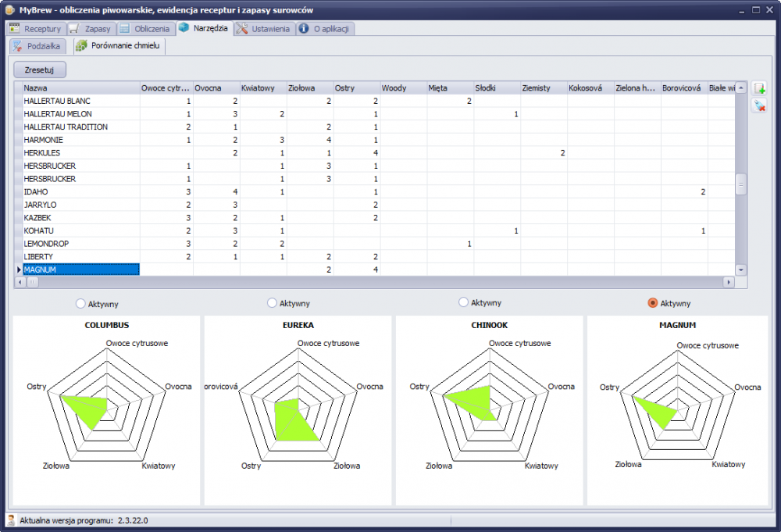Click the vertical scrollbar thumb of the hop table

(741, 184)
